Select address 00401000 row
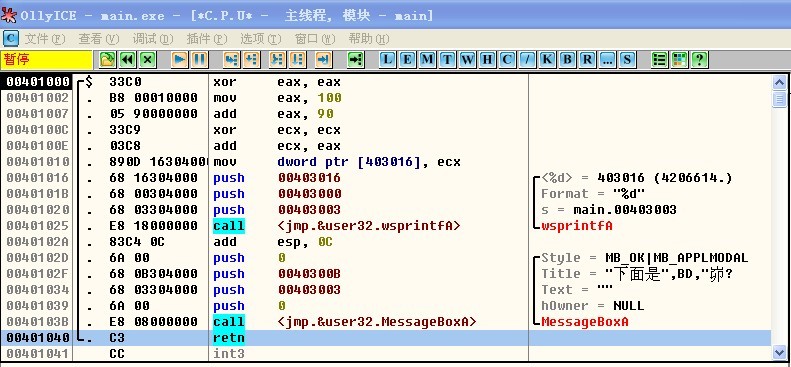 [386, 82]
